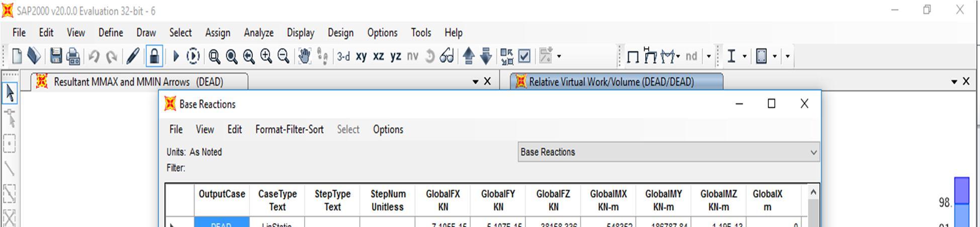Move down in the list with the down arrow
The width and height of the screenshot is (980, 227).
click(486, 56)
